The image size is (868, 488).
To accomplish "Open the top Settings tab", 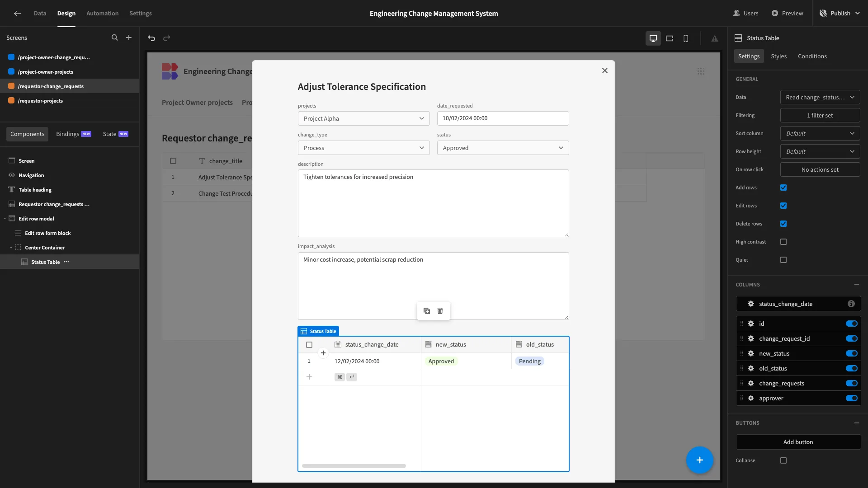I will click(x=141, y=13).
